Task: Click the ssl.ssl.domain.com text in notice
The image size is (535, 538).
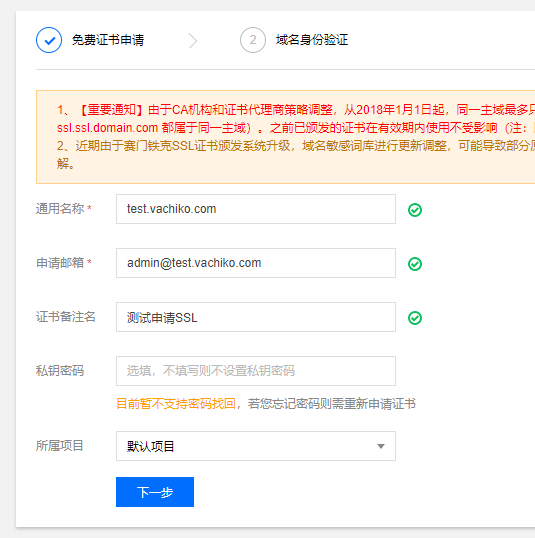Action: 107,128
